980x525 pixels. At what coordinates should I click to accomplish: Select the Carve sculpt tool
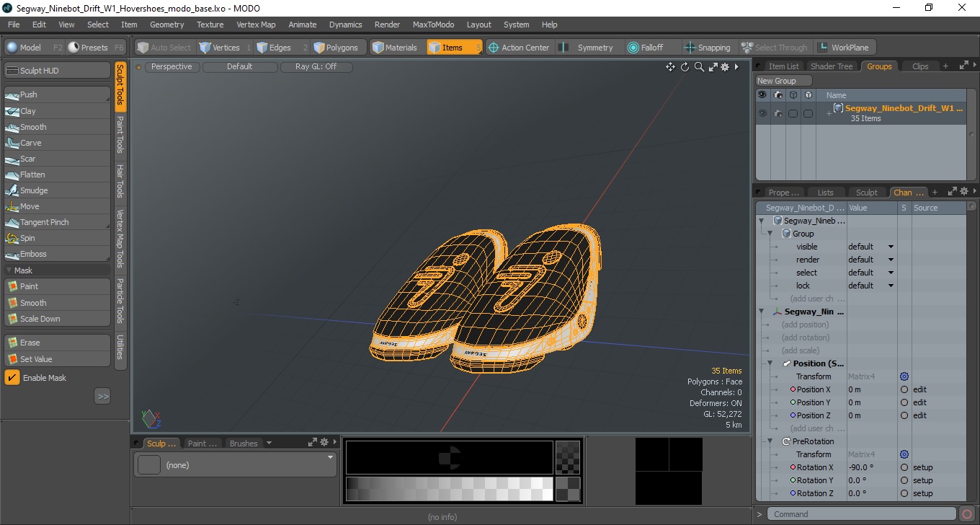click(x=57, y=143)
